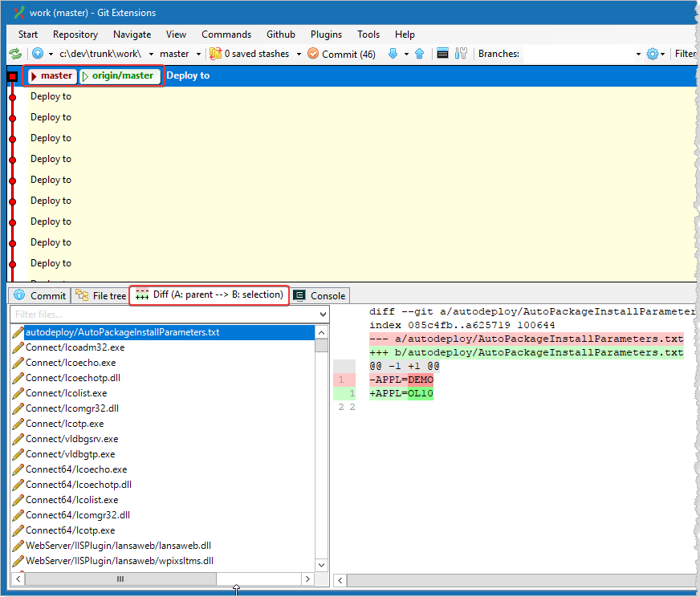Click the Commit (46) button

[341, 54]
